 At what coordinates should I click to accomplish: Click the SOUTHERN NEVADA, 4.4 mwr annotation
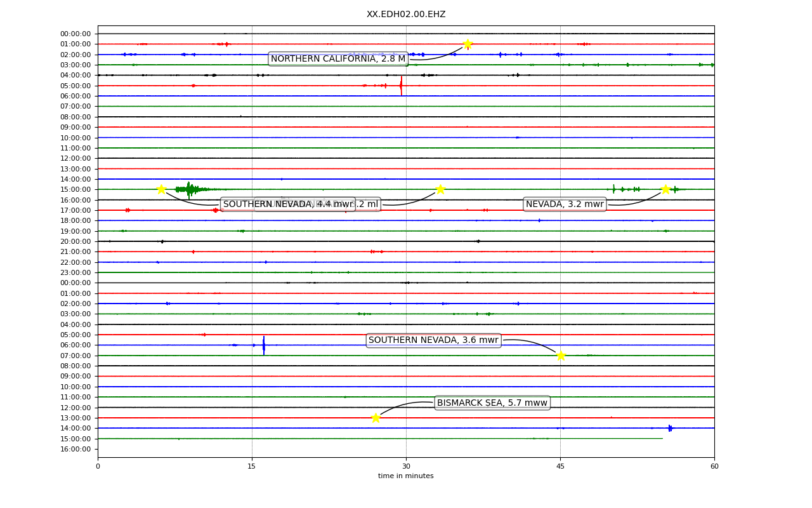287,204
